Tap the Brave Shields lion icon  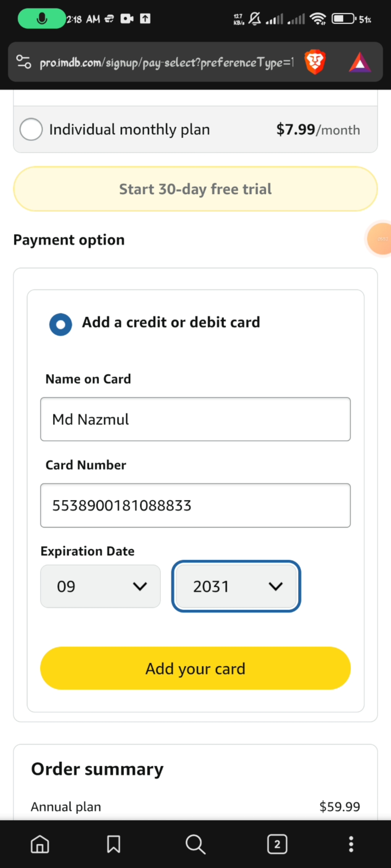315,62
